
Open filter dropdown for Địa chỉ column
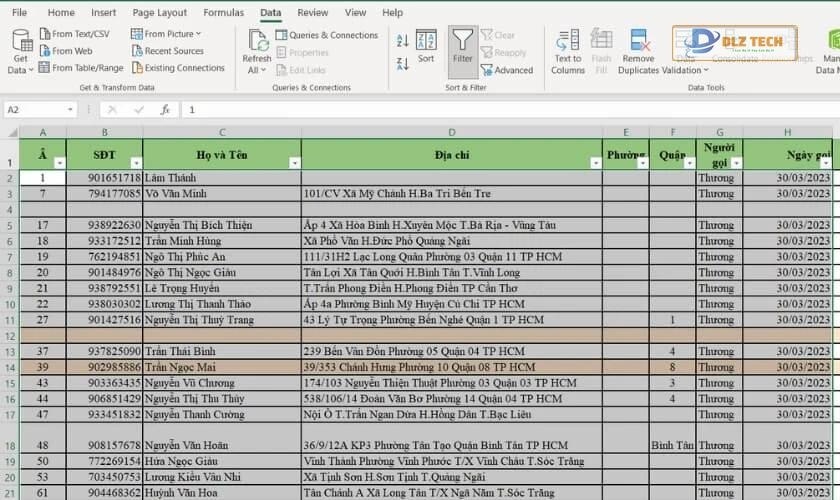596,162
